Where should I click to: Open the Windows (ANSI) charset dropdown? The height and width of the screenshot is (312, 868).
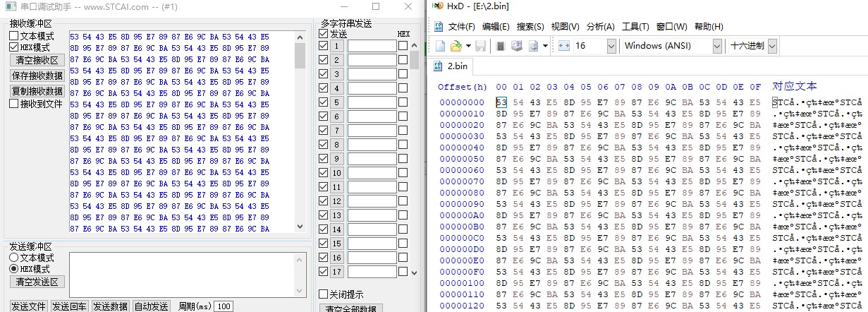(x=717, y=46)
